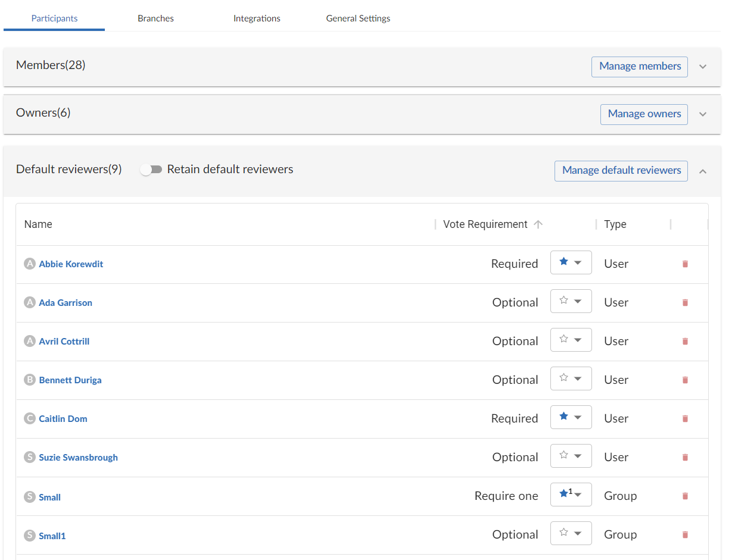The image size is (735, 560).
Task: Click the delete icon next to Caitlin Dom
Action: [685, 418]
